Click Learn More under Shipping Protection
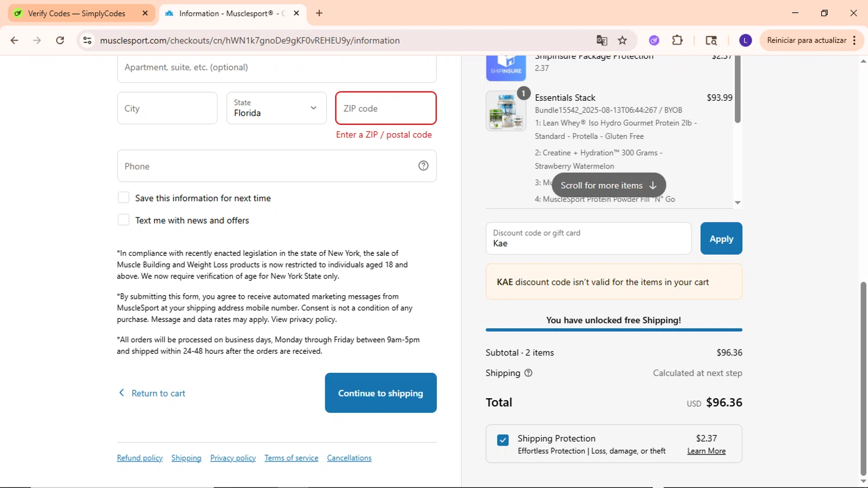 (x=707, y=451)
